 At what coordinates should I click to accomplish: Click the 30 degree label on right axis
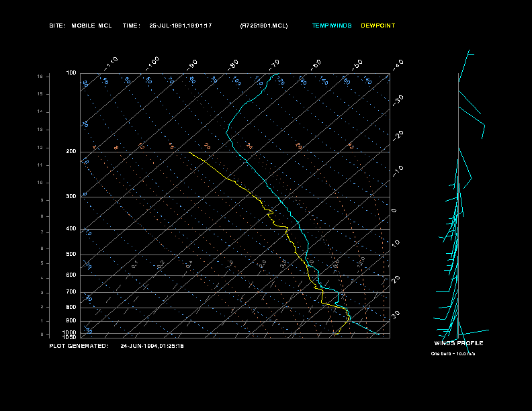[x=396, y=314]
